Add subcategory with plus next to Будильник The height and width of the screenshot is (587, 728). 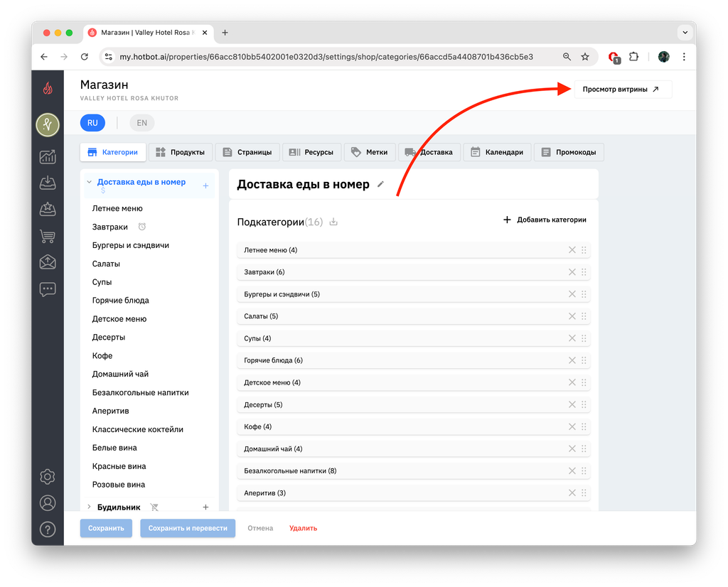point(205,507)
